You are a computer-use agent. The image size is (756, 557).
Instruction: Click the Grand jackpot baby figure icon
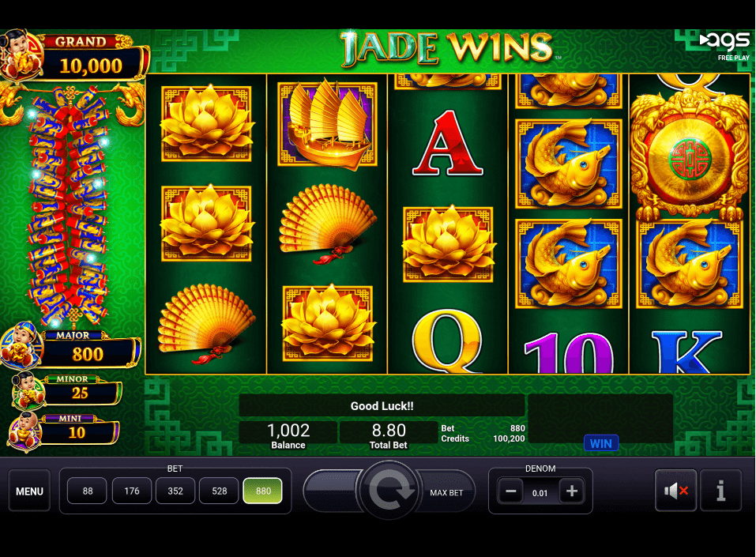click(x=21, y=55)
